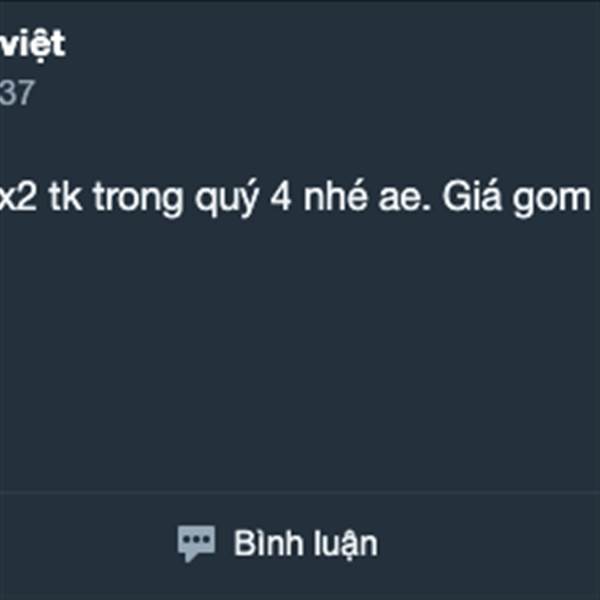
Task: Click the 'tk' abbreviation in the post
Action: (65, 197)
